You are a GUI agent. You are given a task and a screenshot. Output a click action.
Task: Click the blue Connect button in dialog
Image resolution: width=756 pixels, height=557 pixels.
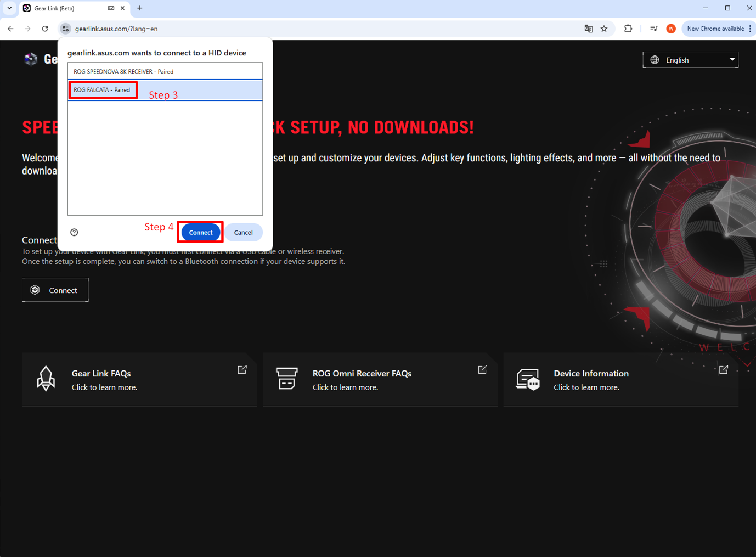[200, 232]
